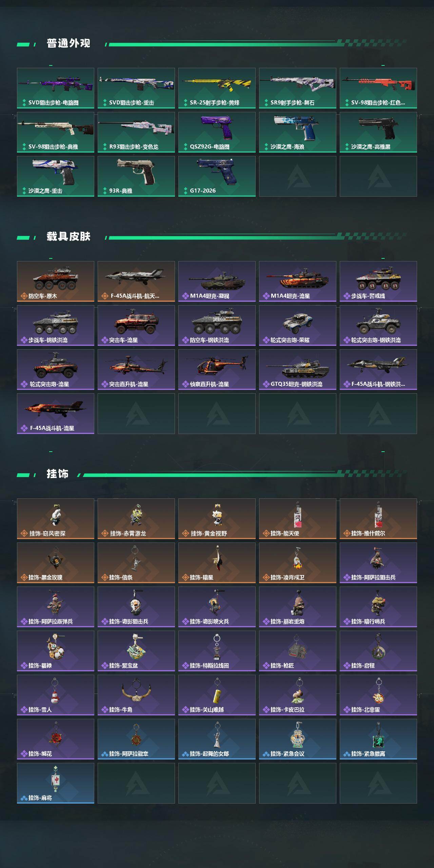
Task: Click the 挂饰-麻将 mahjong charm
Action: pos(56,783)
